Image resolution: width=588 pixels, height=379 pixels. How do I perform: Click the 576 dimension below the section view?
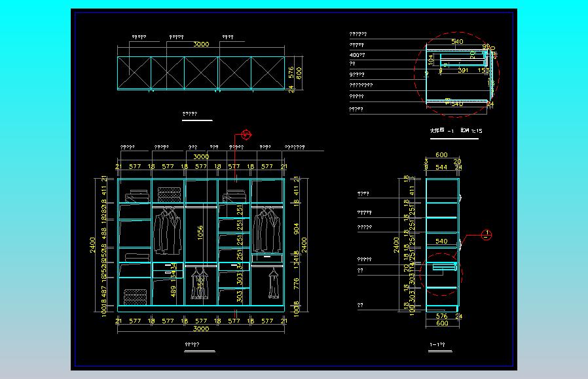442,316
